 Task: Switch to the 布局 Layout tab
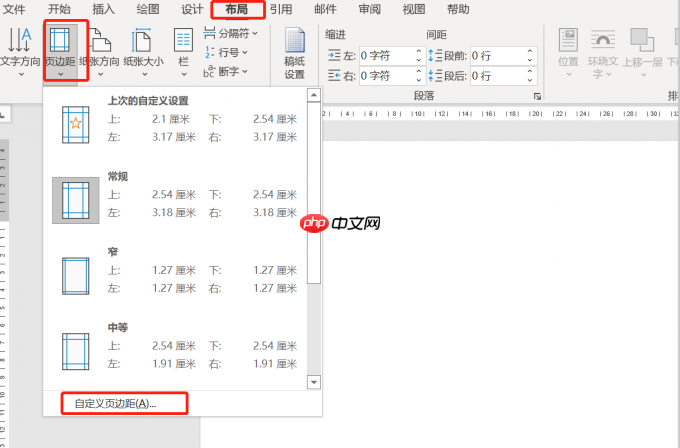[x=237, y=9]
